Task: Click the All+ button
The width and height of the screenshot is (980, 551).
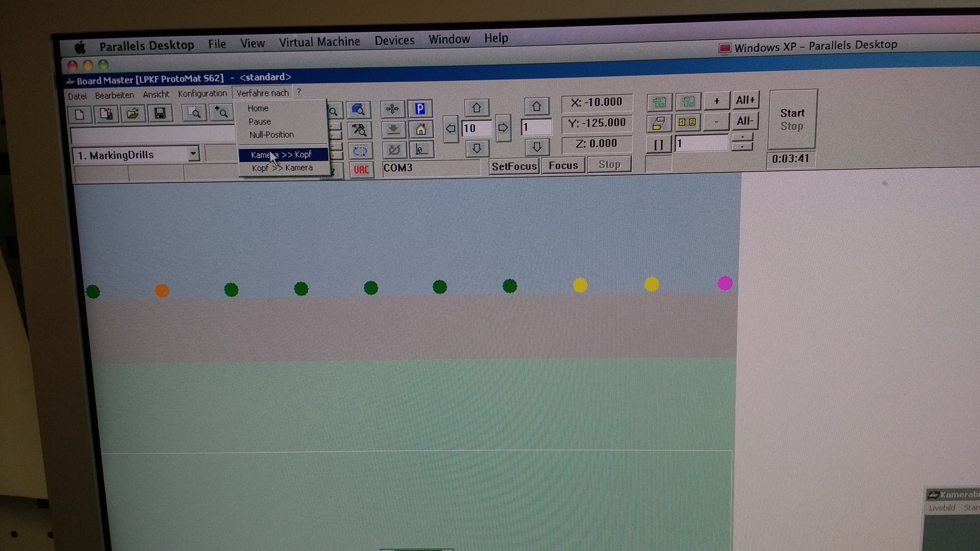Action: pos(745,100)
